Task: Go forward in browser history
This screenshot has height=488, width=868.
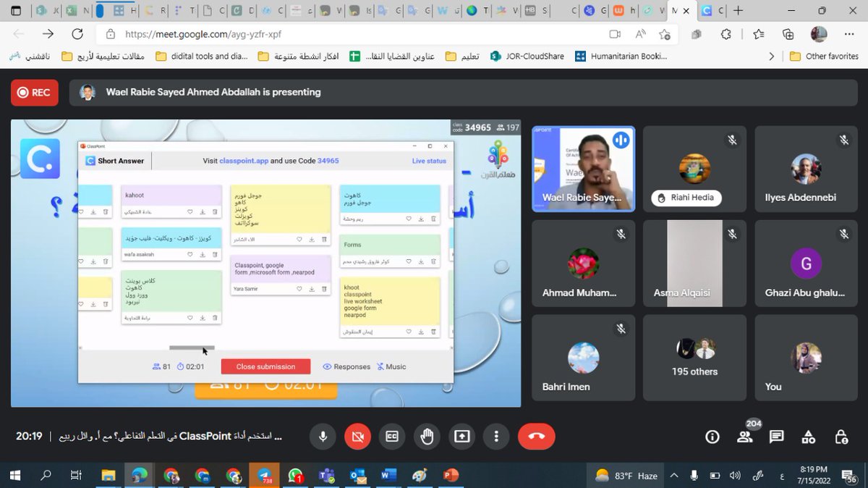Action: pyautogui.click(x=48, y=34)
